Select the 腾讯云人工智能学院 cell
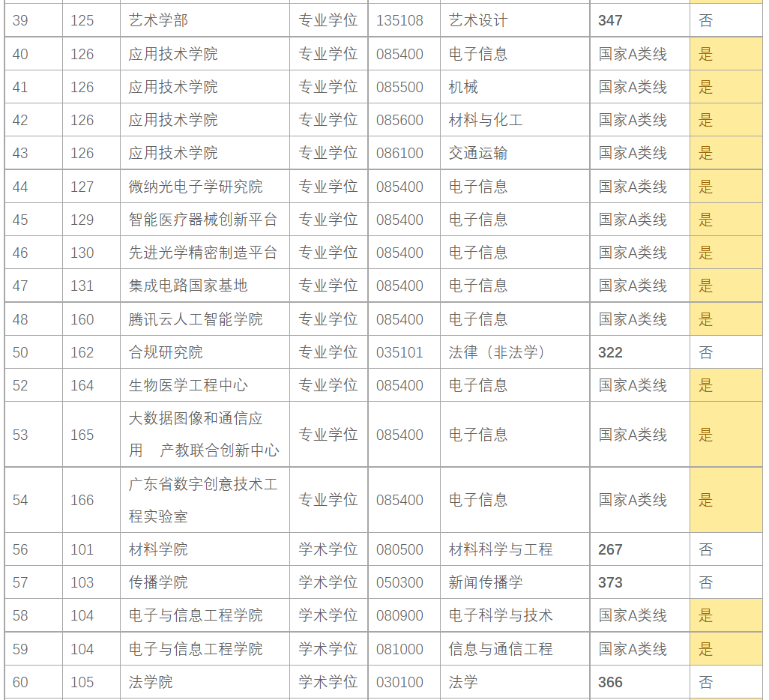The image size is (769, 700). (x=196, y=319)
